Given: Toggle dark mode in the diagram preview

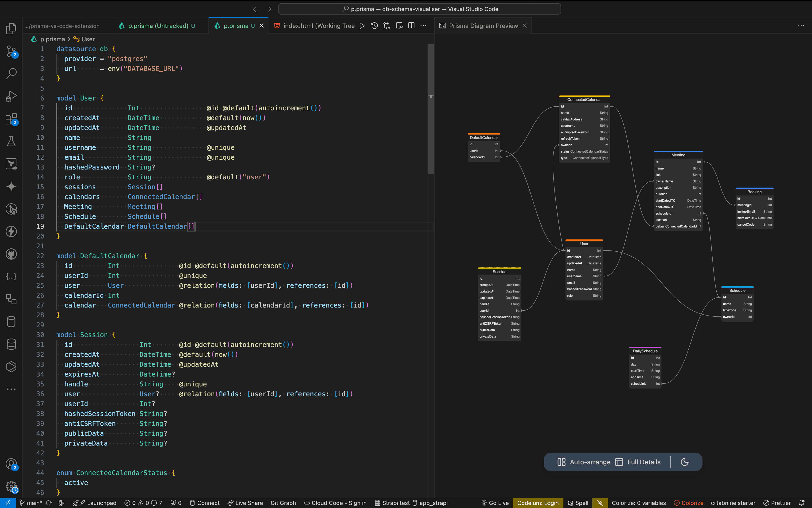Looking at the screenshot, I should (685, 462).
